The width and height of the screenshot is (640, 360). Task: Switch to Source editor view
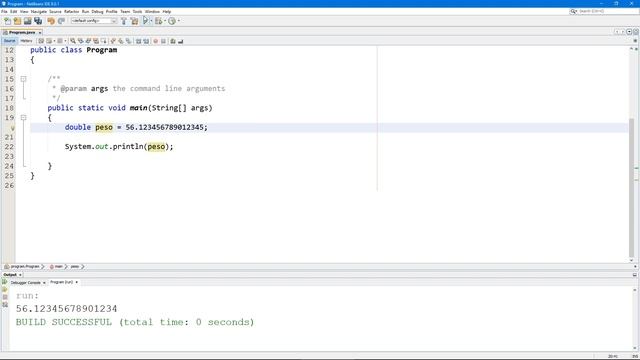tap(9, 41)
